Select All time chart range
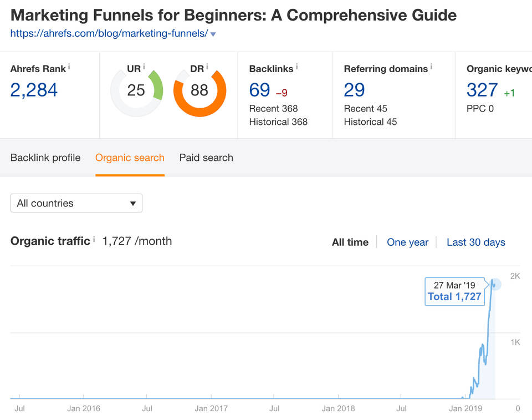Image resolution: width=532 pixels, height=420 pixels. pyautogui.click(x=350, y=242)
